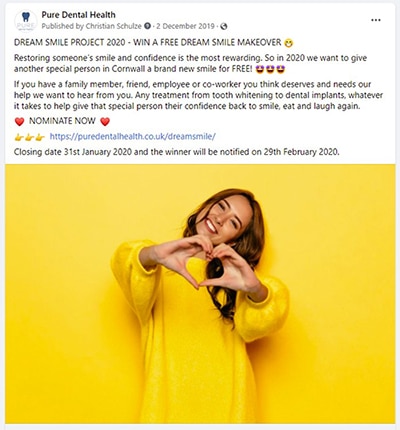Click the paragraph starting 'Restoring someone's smile'

pyautogui.click(x=190, y=63)
